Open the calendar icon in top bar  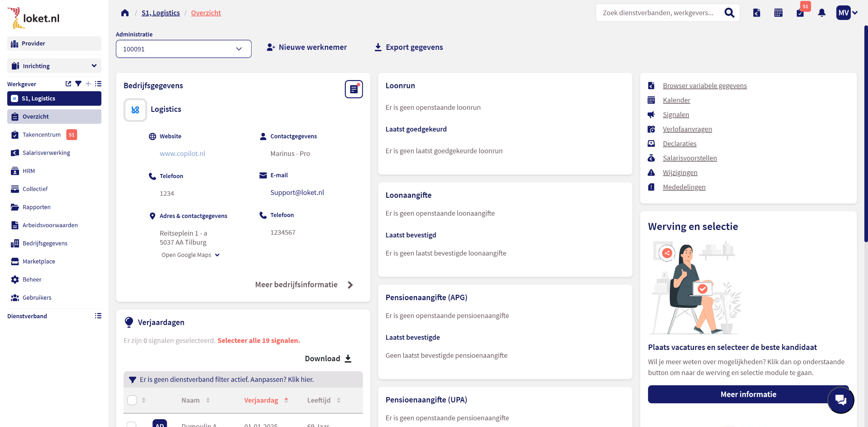pyautogui.click(x=778, y=13)
